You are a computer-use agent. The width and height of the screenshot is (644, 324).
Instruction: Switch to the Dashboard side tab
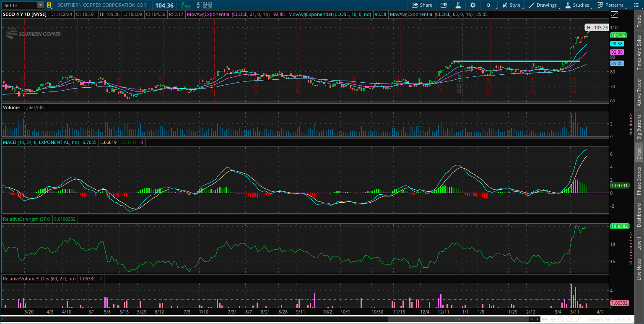pos(639,215)
